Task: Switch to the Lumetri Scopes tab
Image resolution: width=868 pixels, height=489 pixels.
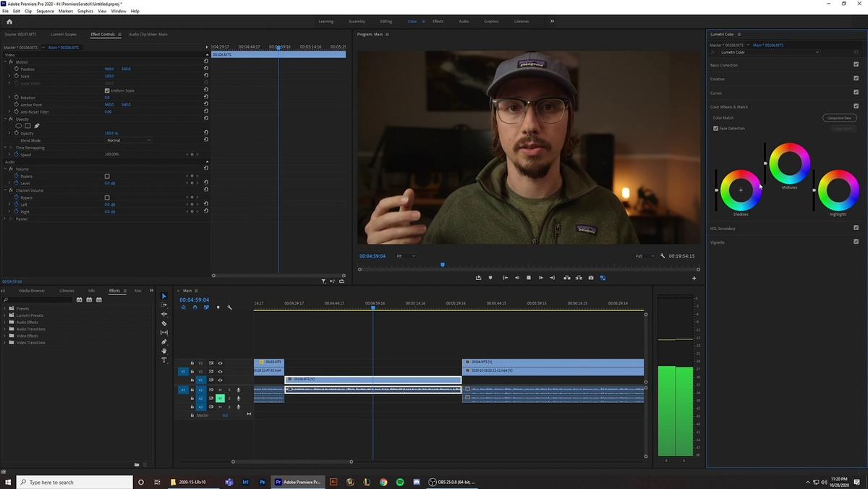Action: tap(64, 34)
